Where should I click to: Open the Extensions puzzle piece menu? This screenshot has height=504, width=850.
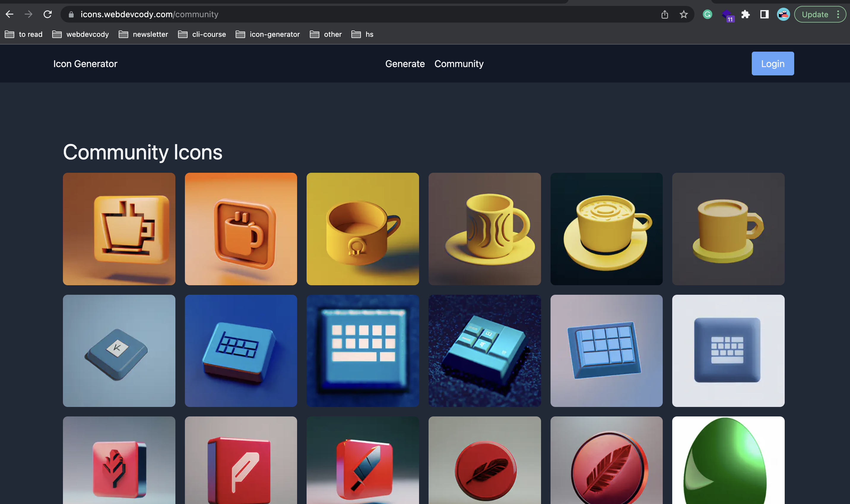pyautogui.click(x=746, y=14)
